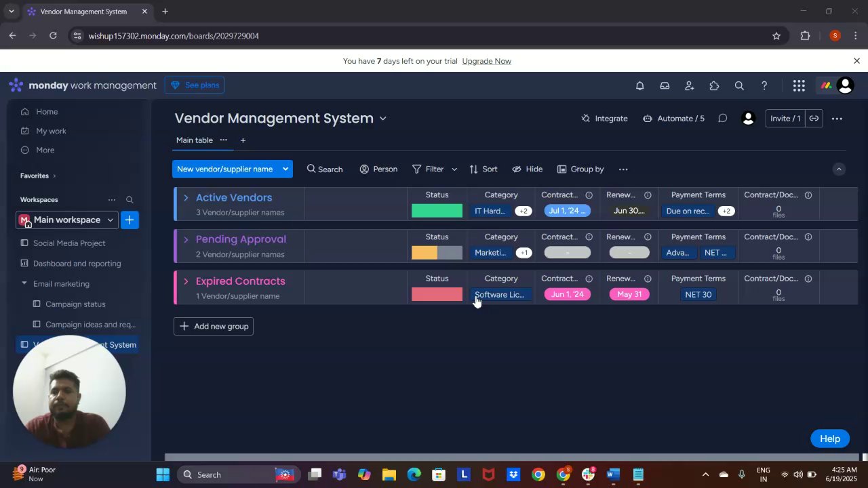This screenshot has width=868, height=488.
Task: Open the apps marketplace puzzle icon
Action: tap(714, 85)
